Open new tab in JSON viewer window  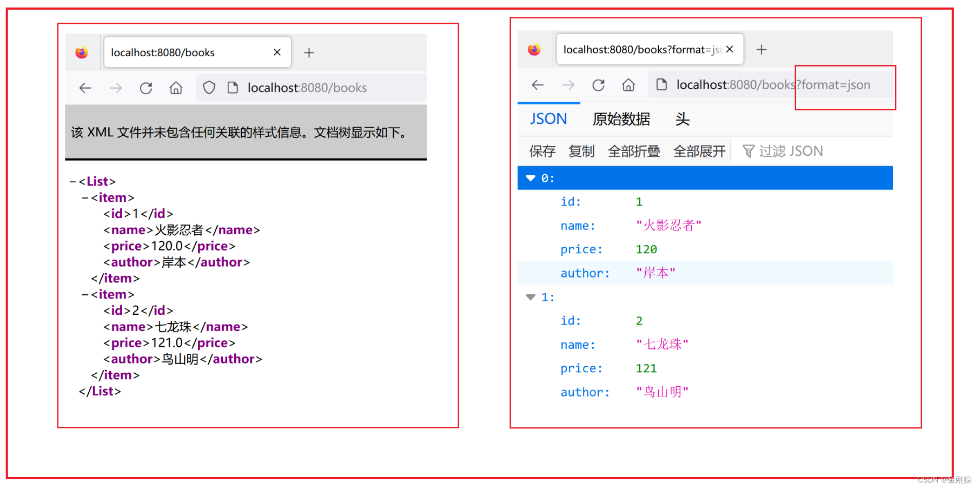click(x=762, y=50)
